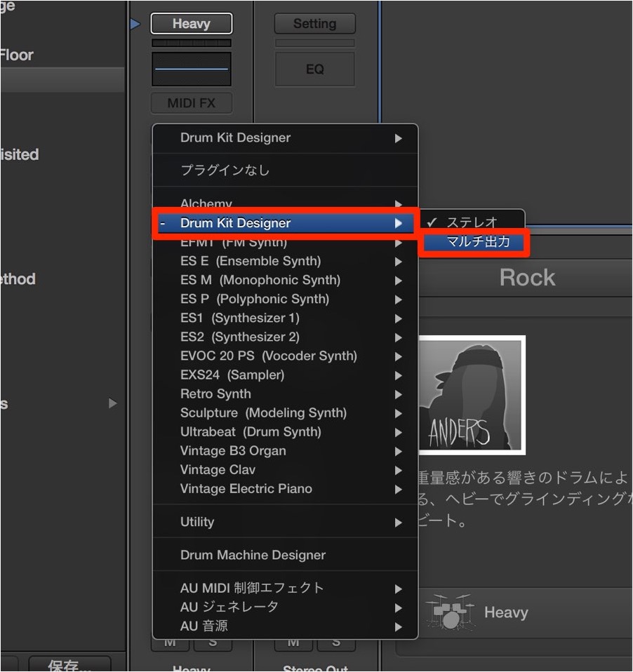This screenshot has height=672, width=633.
Task: Click the EQ display under Heavy button
Action: 192,69
